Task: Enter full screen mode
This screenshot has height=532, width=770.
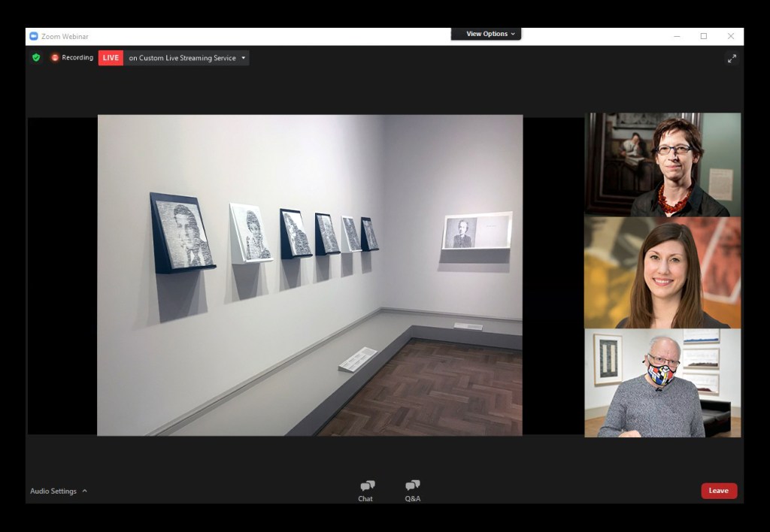Action: (732, 59)
